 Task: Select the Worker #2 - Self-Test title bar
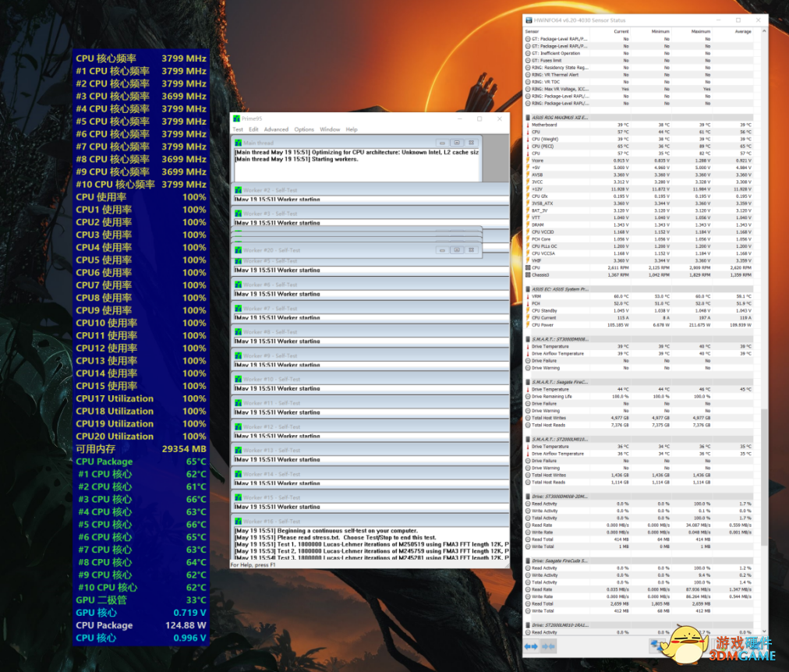pyautogui.click(x=370, y=190)
